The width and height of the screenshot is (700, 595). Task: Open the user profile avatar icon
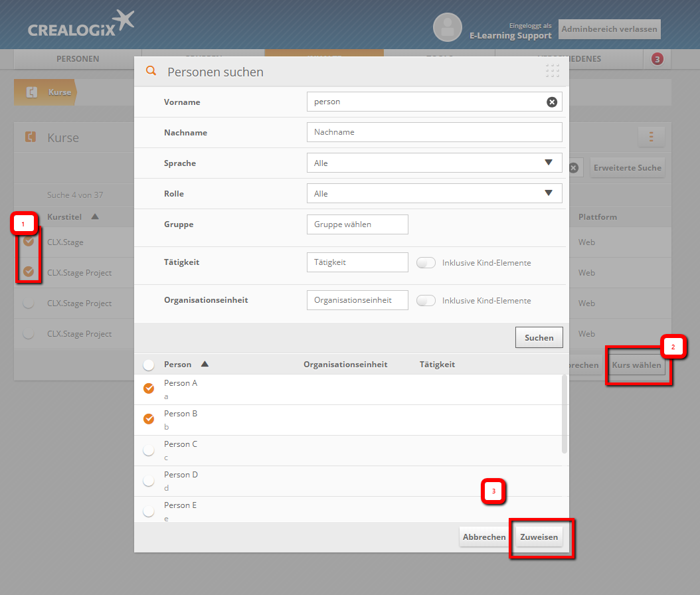click(x=447, y=27)
